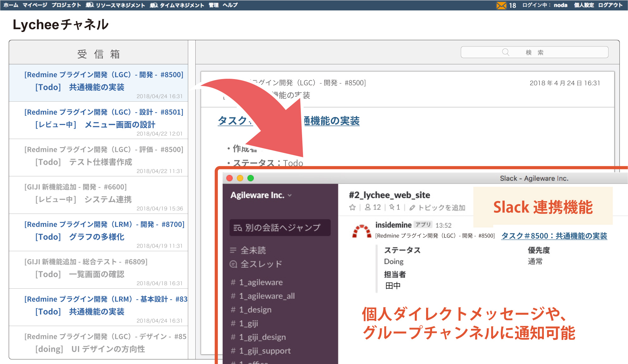Select inbox item #8700 グラフの多様化
Screen dimensions: 628x364
[x=99, y=233]
